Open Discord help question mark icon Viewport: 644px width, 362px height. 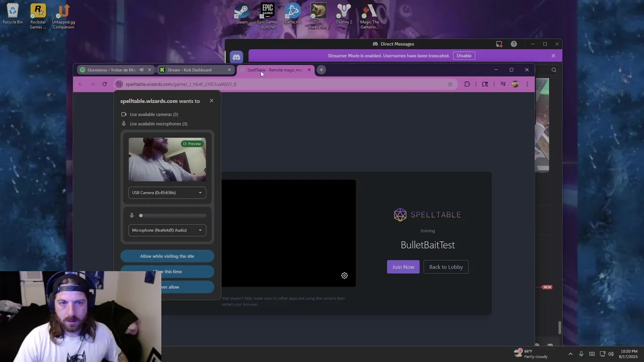coord(514,44)
